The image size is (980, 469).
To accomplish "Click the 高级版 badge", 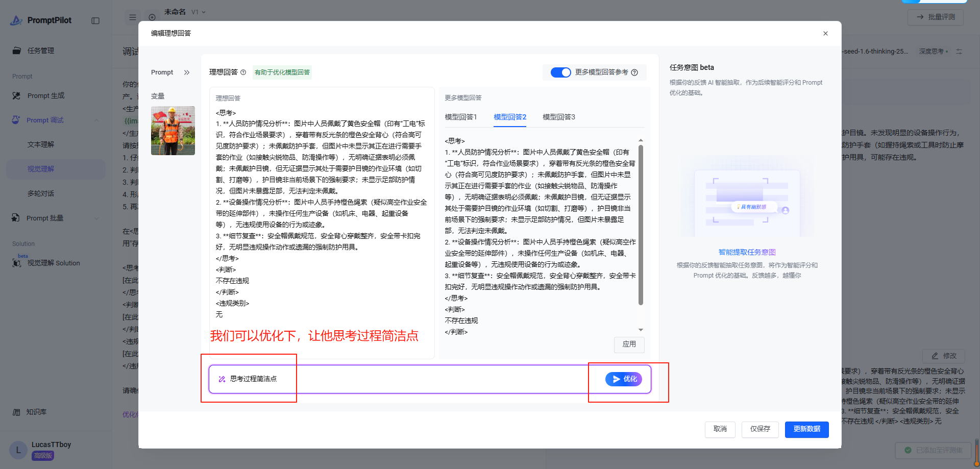I will click(43, 456).
